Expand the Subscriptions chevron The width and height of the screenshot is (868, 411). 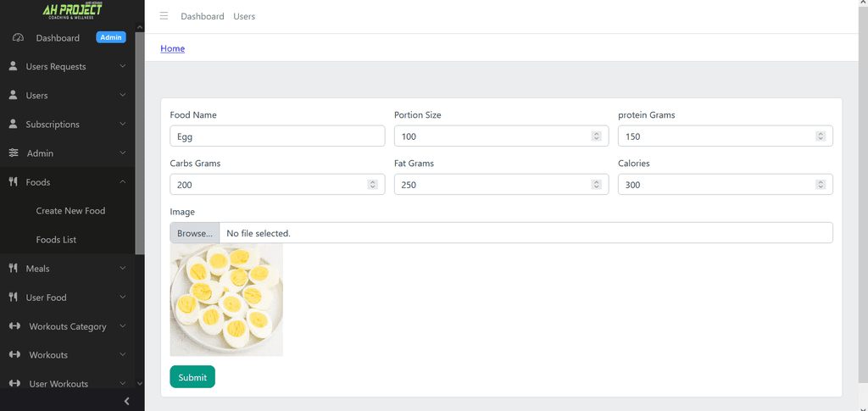pyautogui.click(x=123, y=125)
